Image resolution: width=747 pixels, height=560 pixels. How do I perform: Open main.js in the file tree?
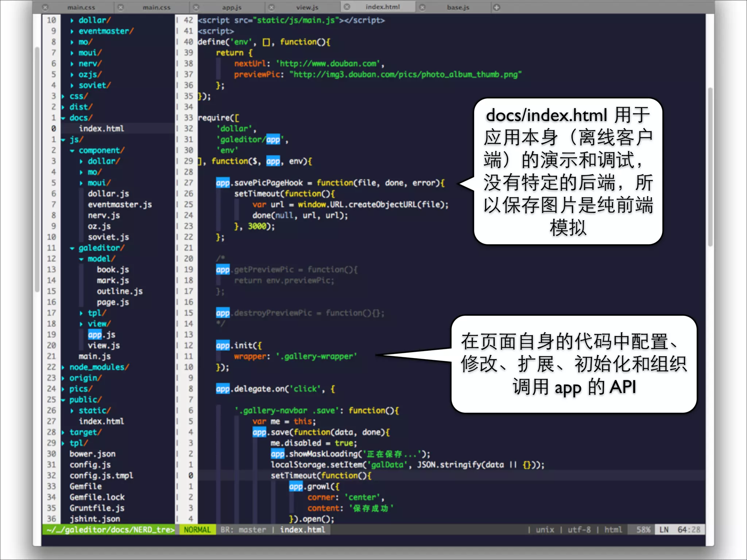point(94,357)
